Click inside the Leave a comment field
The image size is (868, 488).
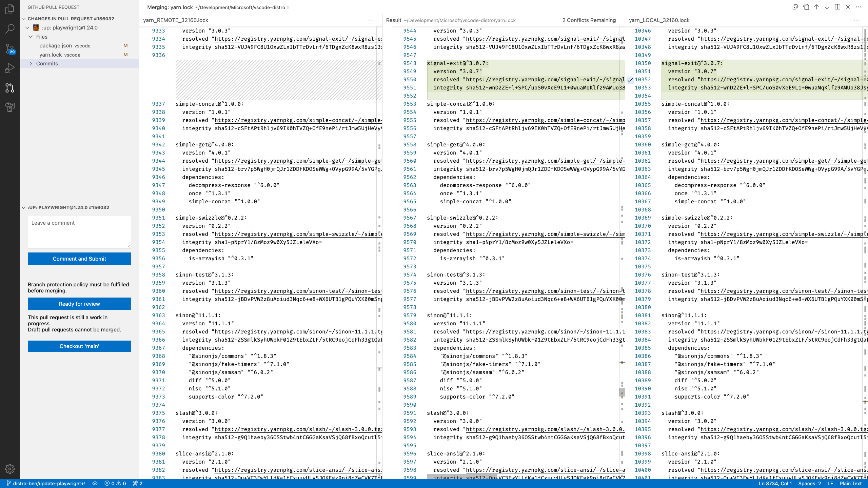(79, 232)
